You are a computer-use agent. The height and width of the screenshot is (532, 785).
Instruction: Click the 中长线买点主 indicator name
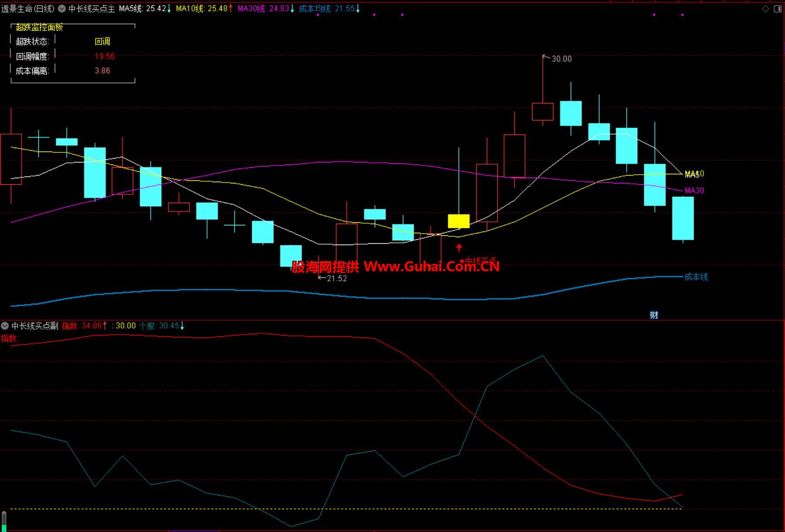coord(91,9)
